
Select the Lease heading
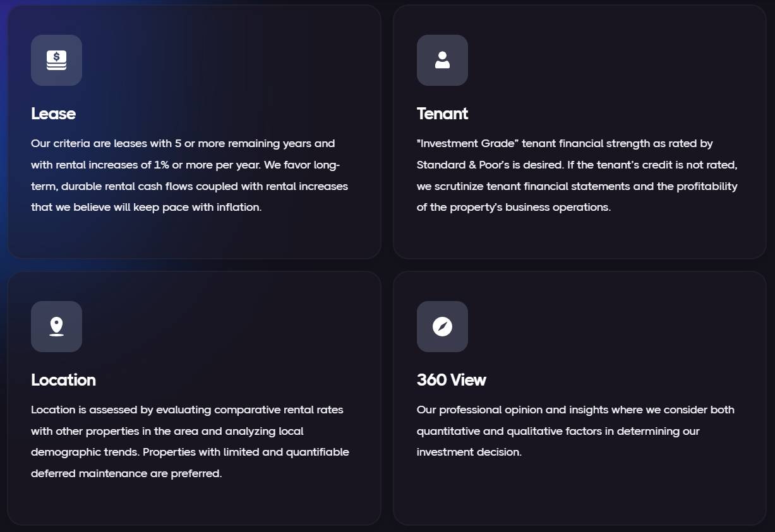(x=53, y=114)
